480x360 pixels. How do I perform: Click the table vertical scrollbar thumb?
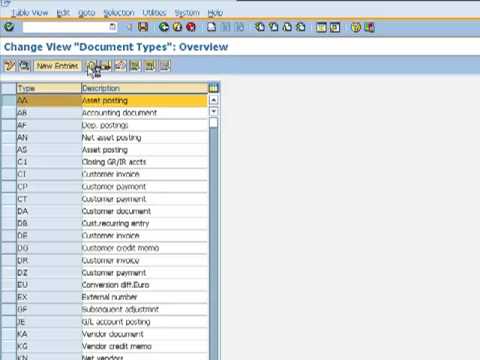click(213, 123)
